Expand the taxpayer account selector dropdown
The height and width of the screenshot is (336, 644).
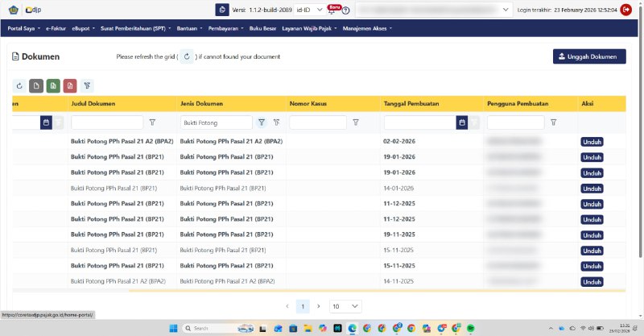506,10
